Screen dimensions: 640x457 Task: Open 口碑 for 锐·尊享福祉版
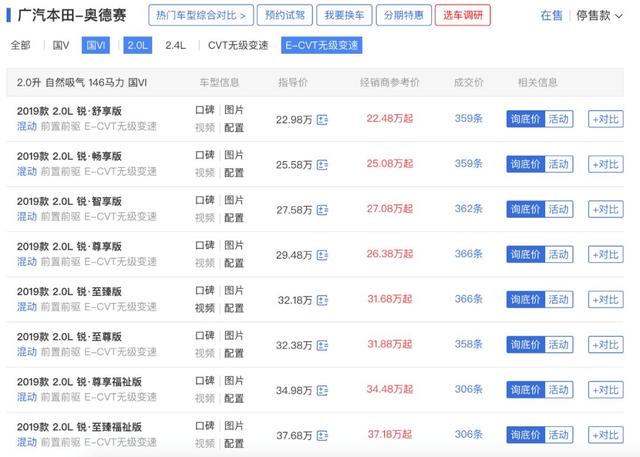(x=205, y=381)
